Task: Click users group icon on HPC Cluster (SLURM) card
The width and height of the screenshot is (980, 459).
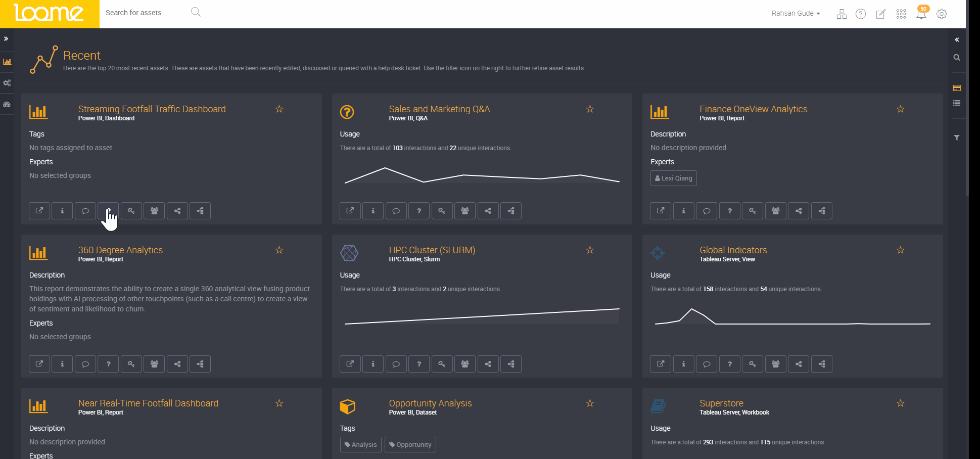Action: click(x=465, y=364)
